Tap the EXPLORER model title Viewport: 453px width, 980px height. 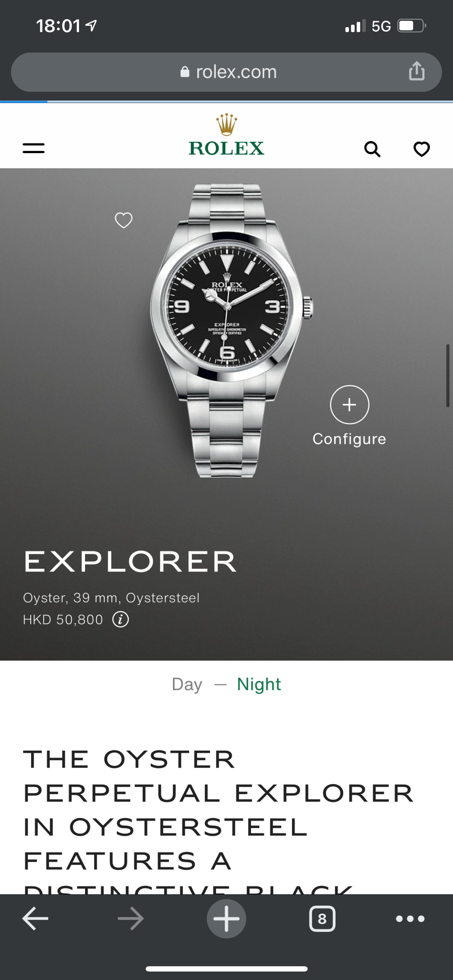[x=130, y=562]
